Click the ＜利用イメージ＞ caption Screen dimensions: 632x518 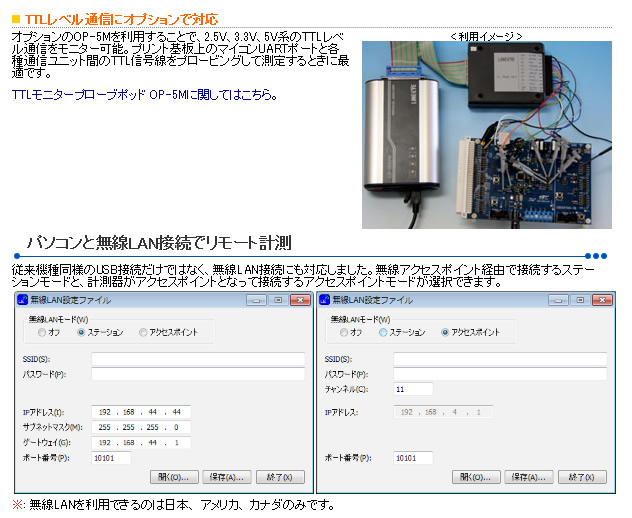click(x=486, y=36)
